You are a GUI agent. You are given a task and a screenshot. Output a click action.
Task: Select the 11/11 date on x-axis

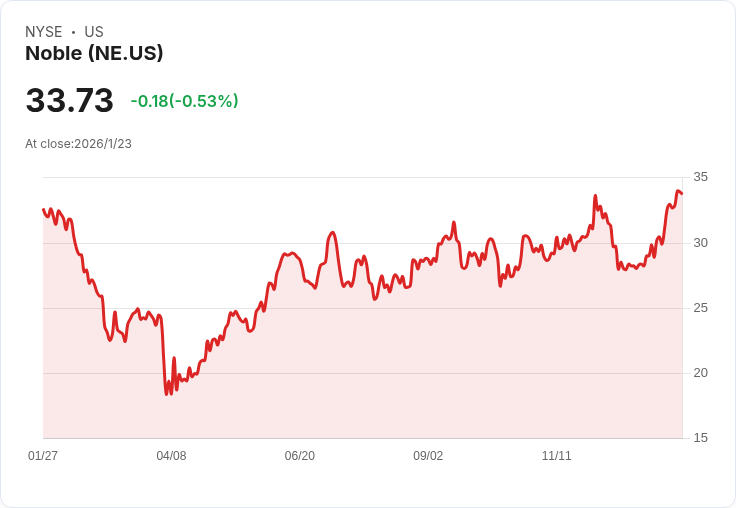tap(557, 455)
